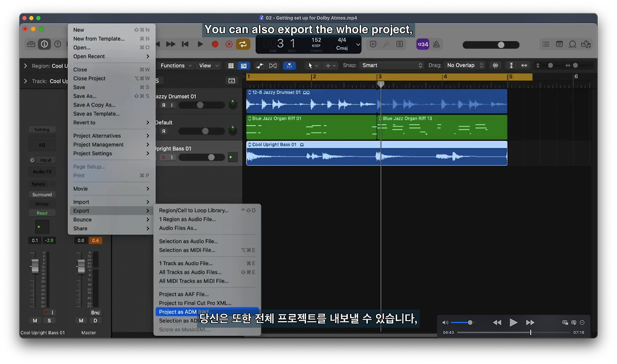The image size is (617, 364).
Task: Click the Surround output button
Action: coord(42,195)
